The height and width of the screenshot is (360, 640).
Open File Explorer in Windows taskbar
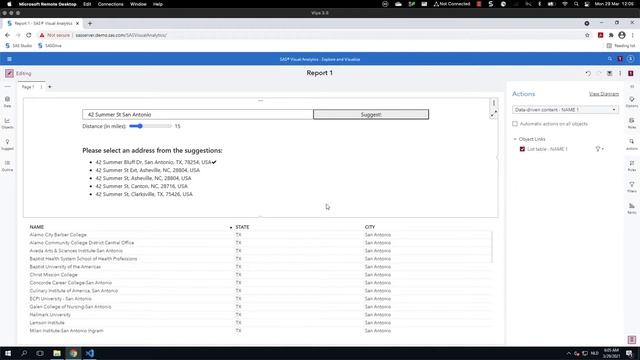tap(57, 353)
